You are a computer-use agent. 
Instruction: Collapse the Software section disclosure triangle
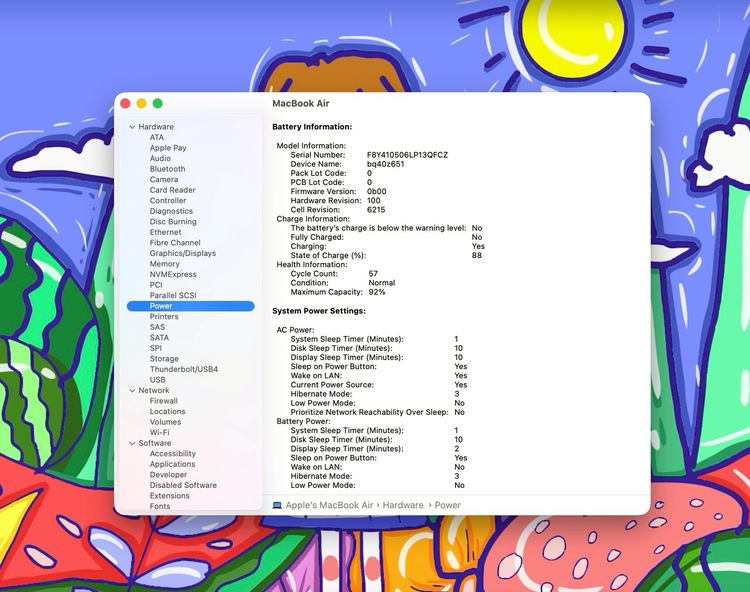(x=132, y=443)
